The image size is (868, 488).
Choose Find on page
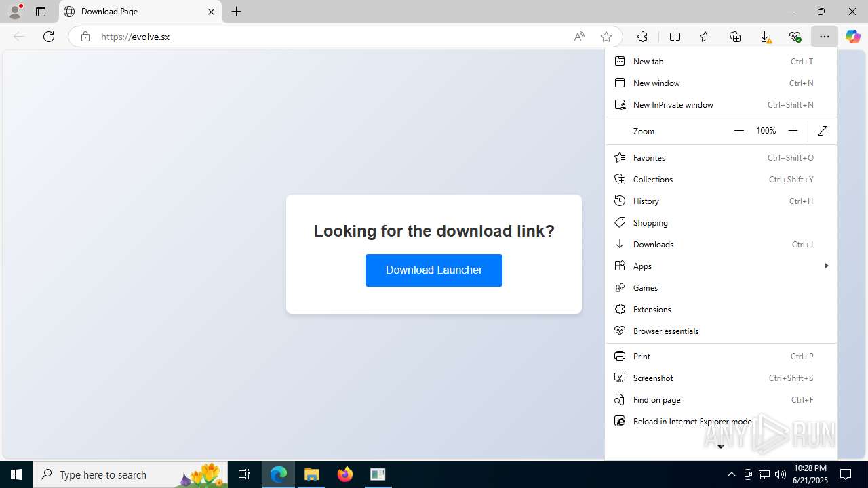pos(721,399)
